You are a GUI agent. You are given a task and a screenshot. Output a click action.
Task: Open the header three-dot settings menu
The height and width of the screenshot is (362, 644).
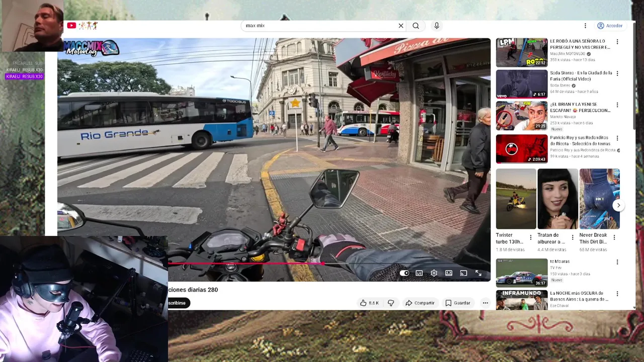(585, 26)
